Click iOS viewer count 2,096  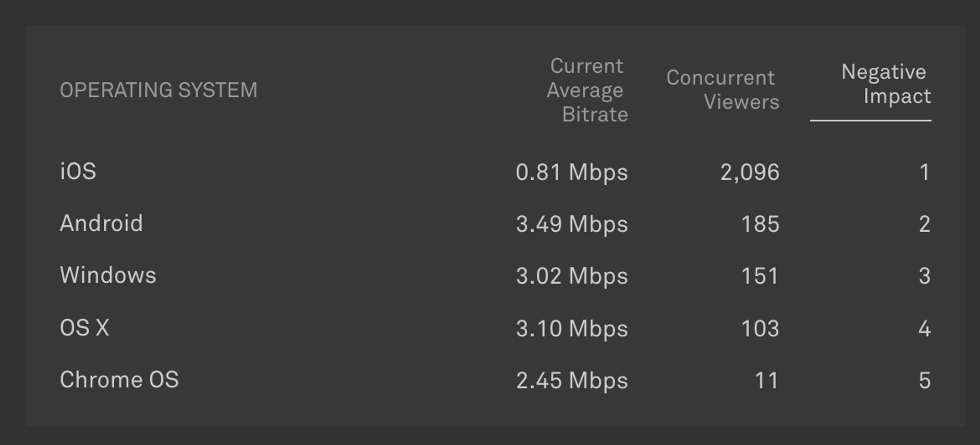pyautogui.click(x=750, y=173)
